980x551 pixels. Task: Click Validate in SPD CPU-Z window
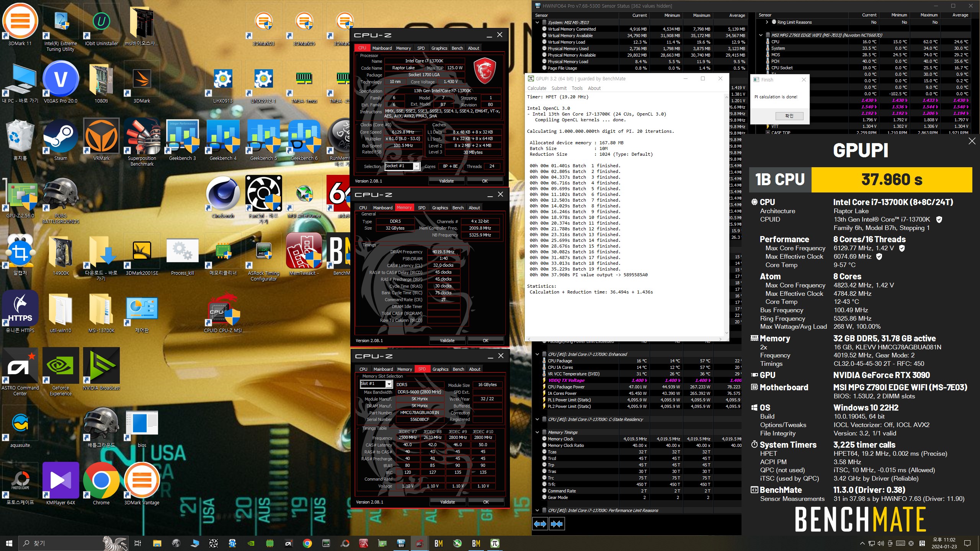click(x=448, y=502)
